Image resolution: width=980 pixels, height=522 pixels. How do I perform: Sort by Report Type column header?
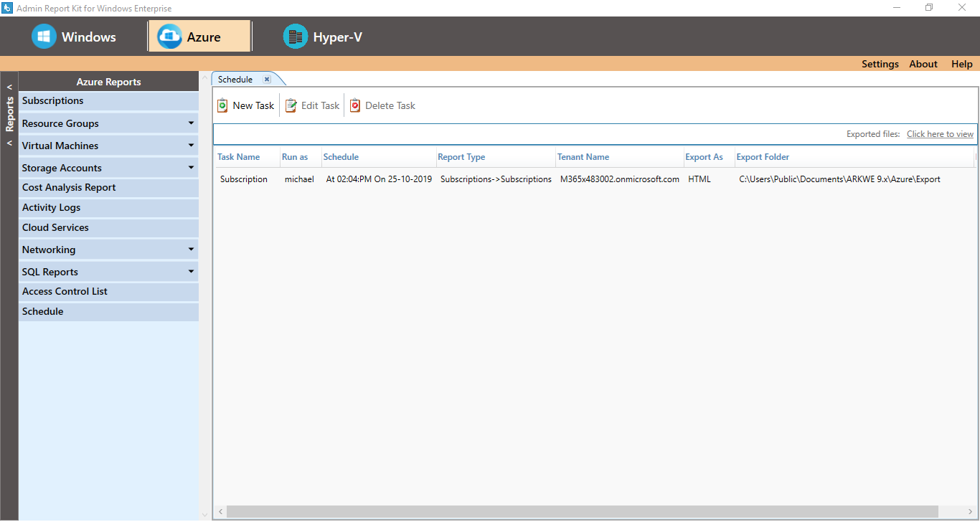[x=461, y=157]
